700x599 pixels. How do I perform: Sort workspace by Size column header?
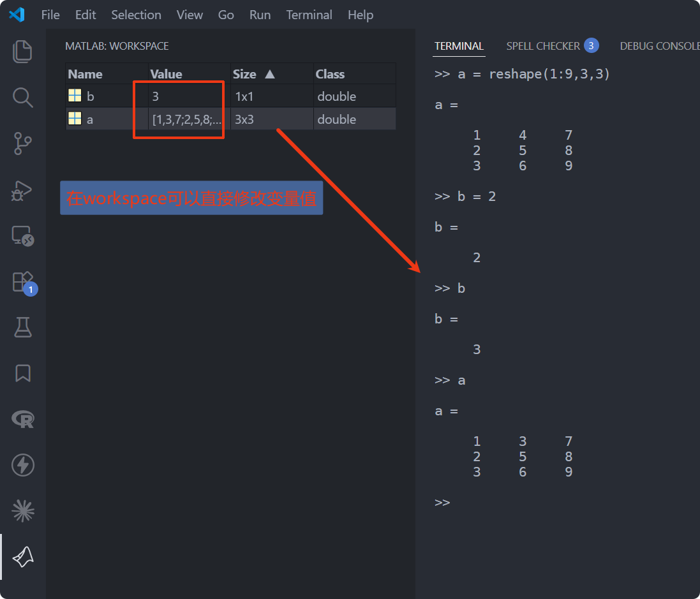tap(272, 74)
